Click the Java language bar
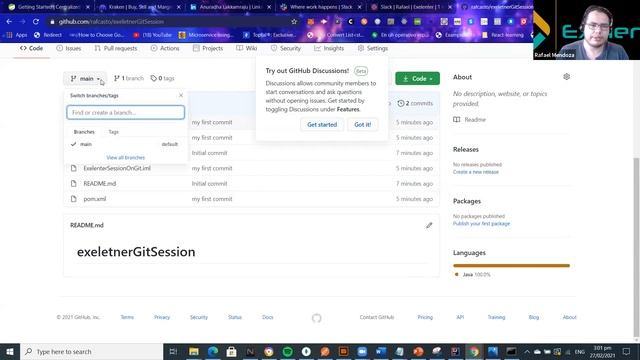640x360 pixels. (x=511, y=266)
